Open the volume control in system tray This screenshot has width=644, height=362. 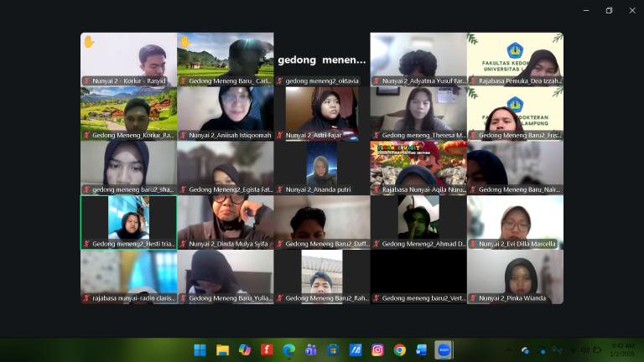585,350
